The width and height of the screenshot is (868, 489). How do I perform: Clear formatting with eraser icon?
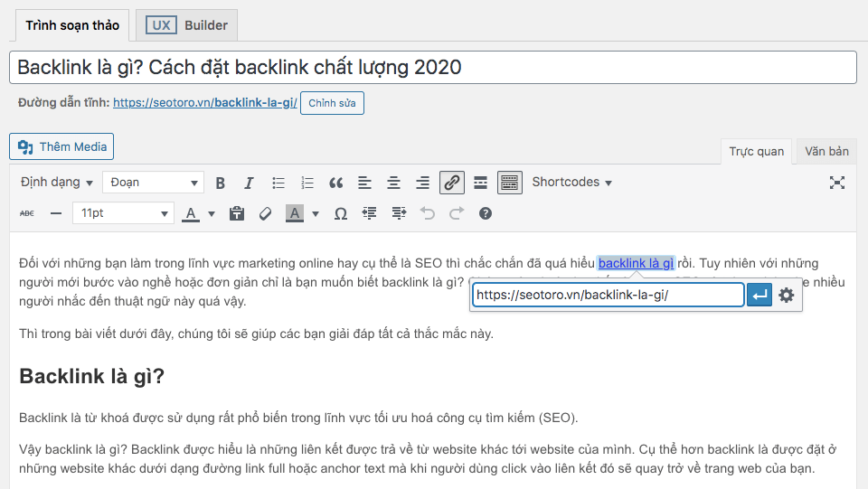266,213
